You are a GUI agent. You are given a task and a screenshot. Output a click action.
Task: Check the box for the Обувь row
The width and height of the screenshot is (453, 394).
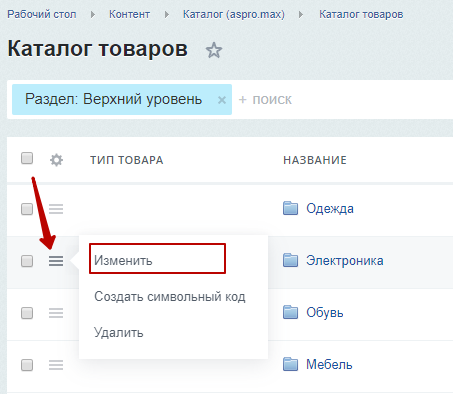pyautogui.click(x=27, y=313)
